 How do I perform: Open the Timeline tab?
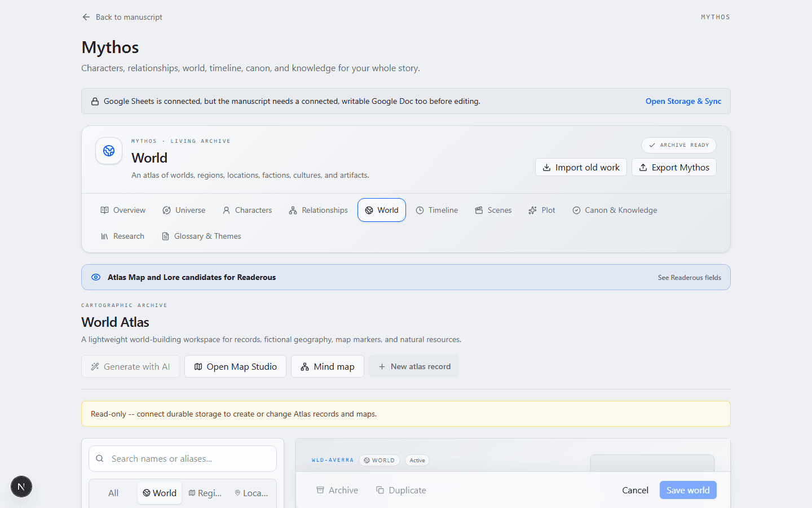click(x=437, y=210)
